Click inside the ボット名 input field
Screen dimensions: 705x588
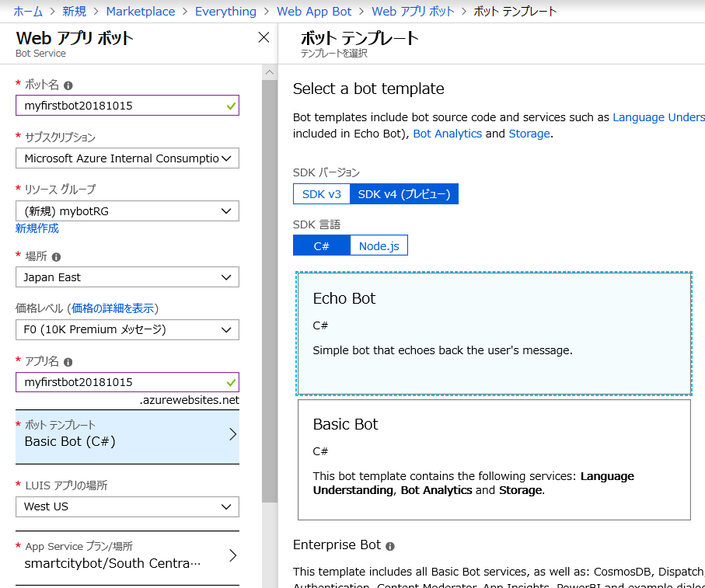(x=127, y=105)
